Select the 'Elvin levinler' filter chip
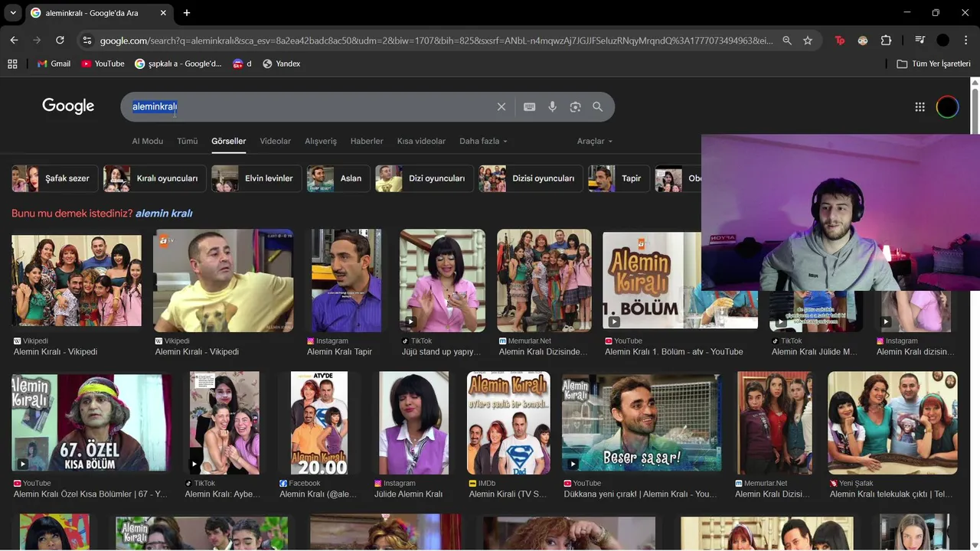The image size is (980, 551). pos(256,178)
